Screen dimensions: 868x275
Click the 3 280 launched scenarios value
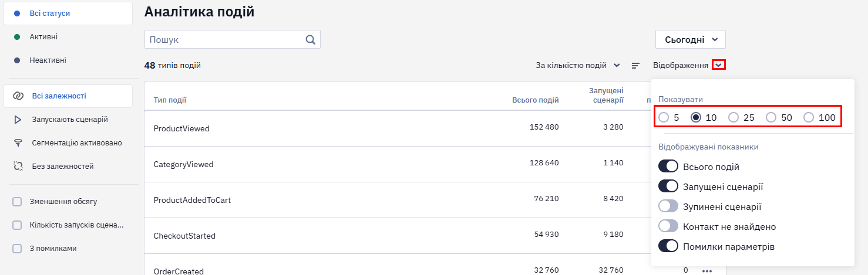[x=613, y=127]
